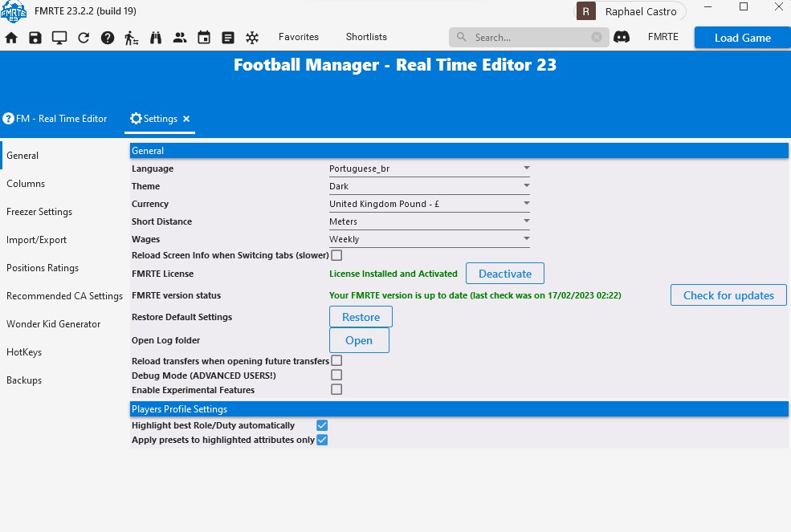Click the General section header bar
This screenshot has width=791, height=532.
[x=459, y=150]
